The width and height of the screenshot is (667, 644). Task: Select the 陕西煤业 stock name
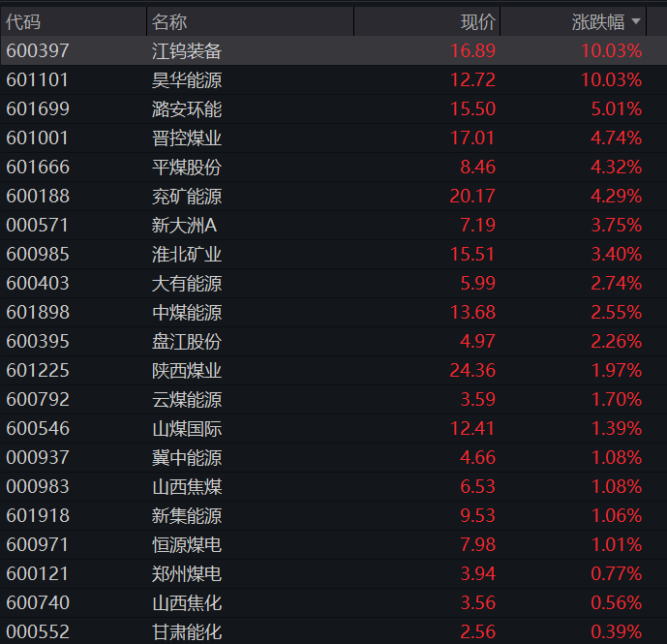(187, 371)
